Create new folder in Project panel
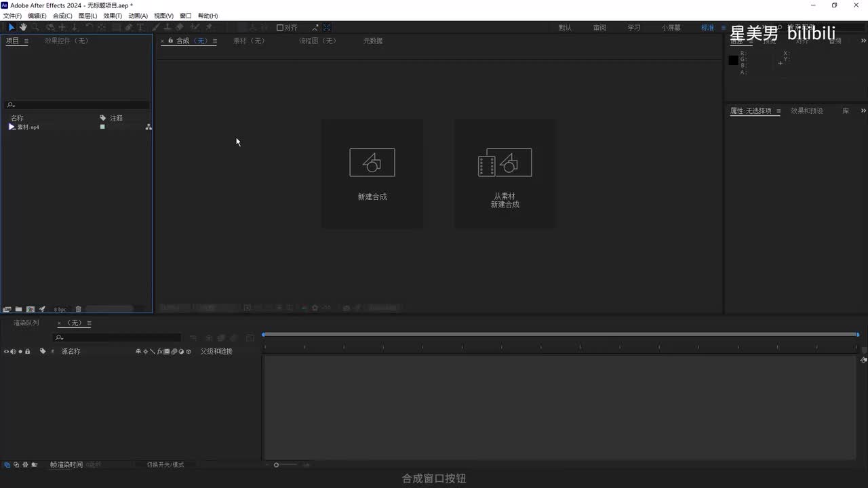This screenshot has width=868, height=488. coord(18,309)
